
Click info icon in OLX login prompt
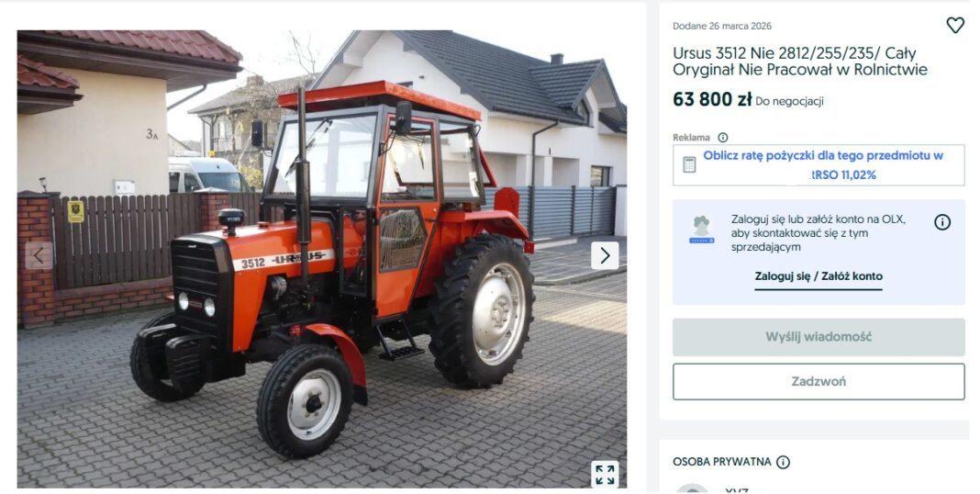click(x=941, y=222)
